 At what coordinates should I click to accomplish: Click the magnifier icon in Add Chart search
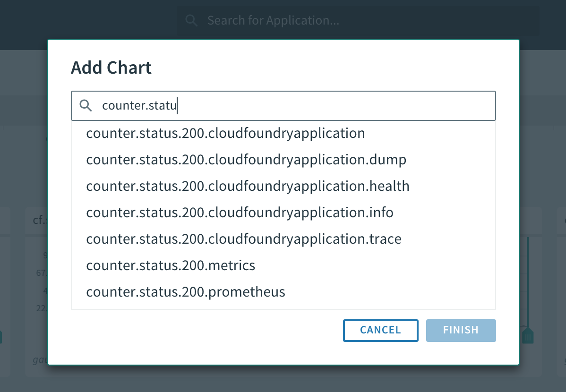tap(86, 106)
